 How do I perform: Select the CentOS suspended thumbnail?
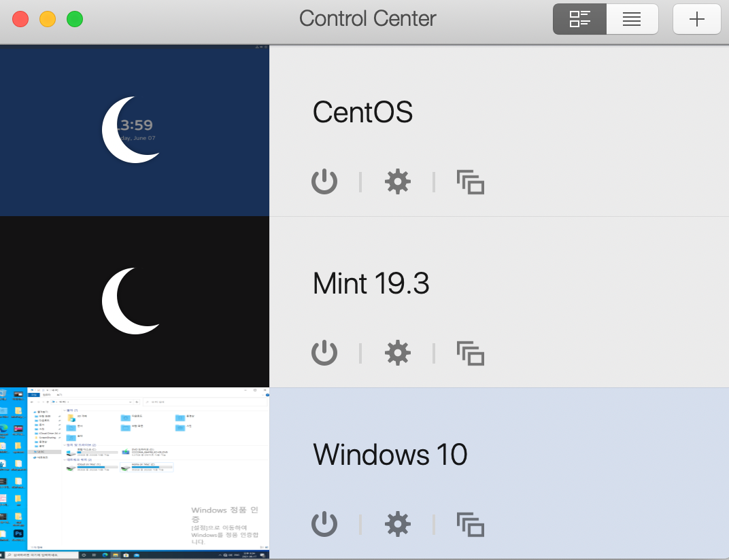[135, 130]
